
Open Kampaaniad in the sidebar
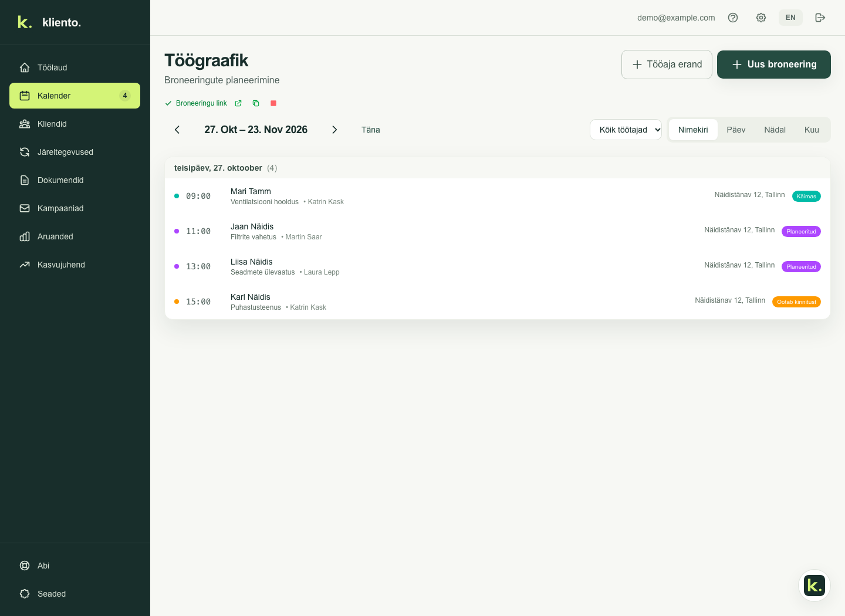tap(75, 208)
